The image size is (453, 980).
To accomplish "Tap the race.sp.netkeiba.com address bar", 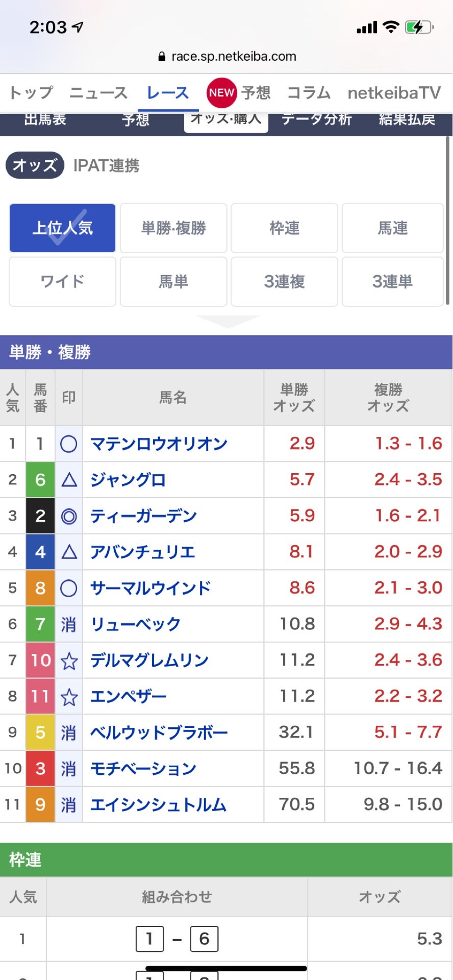I will [228, 57].
